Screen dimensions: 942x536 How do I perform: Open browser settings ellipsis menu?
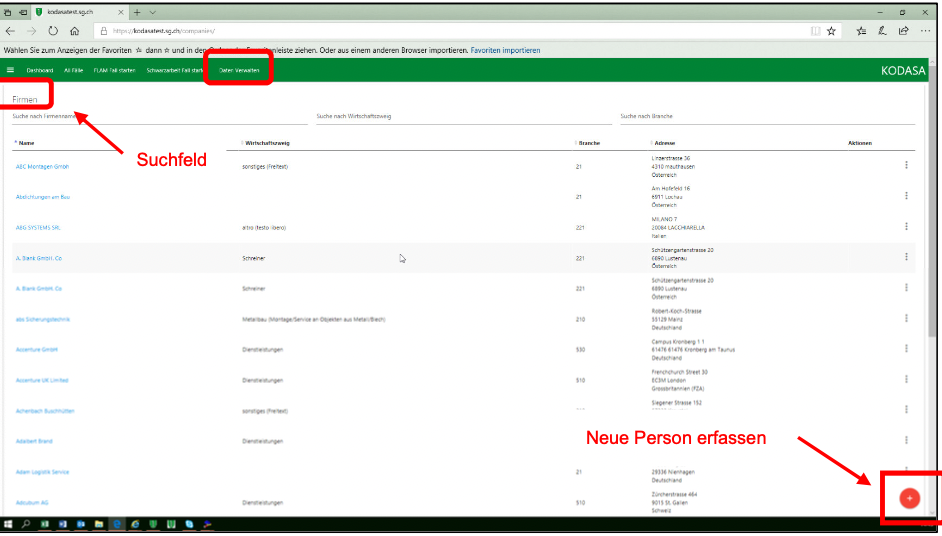925,31
